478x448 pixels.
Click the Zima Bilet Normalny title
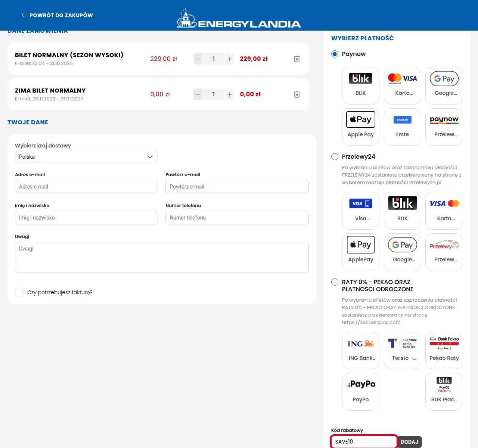coord(50,91)
